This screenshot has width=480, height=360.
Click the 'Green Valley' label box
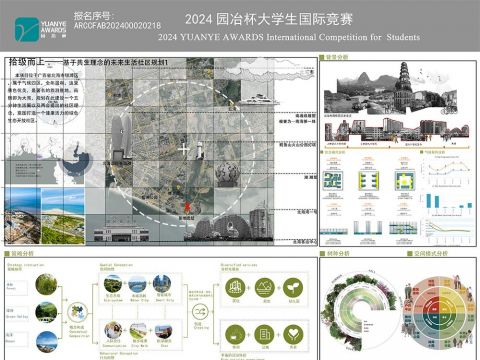click(x=17, y=314)
